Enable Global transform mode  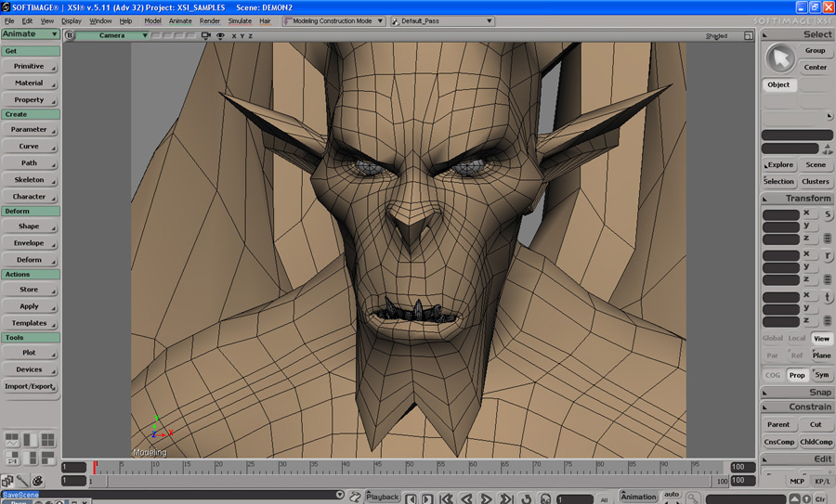click(x=773, y=338)
